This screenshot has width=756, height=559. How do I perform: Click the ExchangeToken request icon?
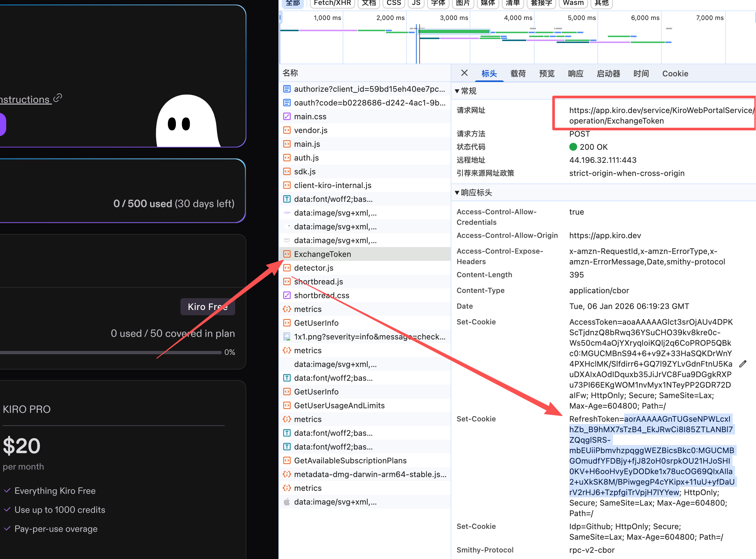pyautogui.click(x=287, y=254)
